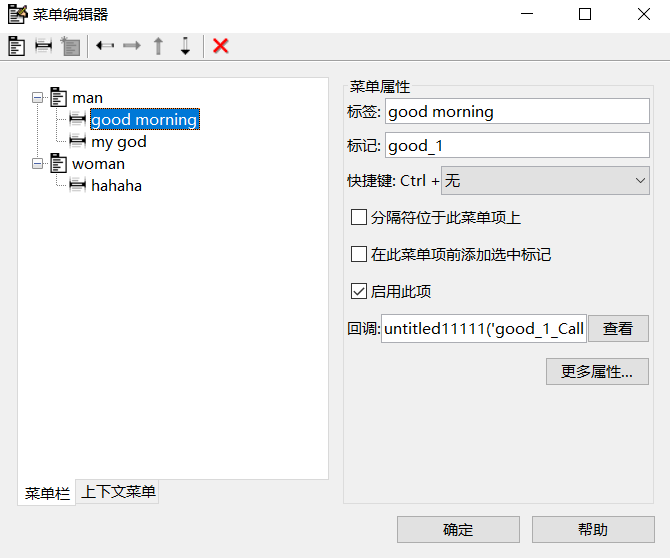Click the menu icon beside man
This screenshot has height=558, width=670.
tap(59, 97)
